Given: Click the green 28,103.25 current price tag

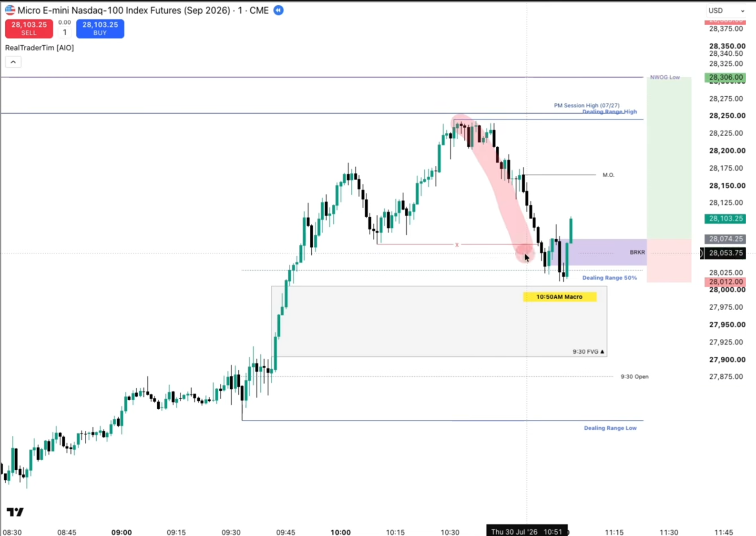Looking at the screenshot, I should click(x=725, y=218).
